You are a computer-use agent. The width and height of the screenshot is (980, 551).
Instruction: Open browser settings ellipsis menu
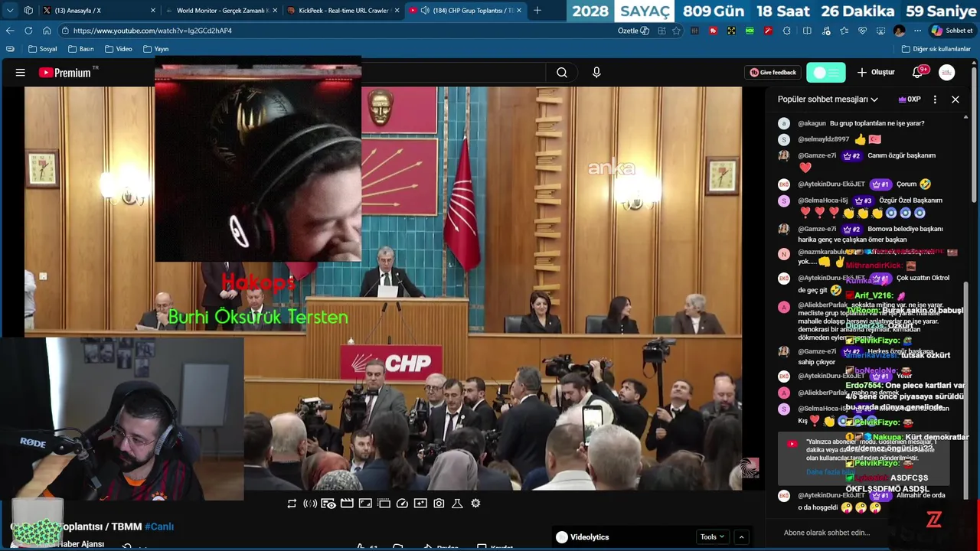[x=917, y=31]
